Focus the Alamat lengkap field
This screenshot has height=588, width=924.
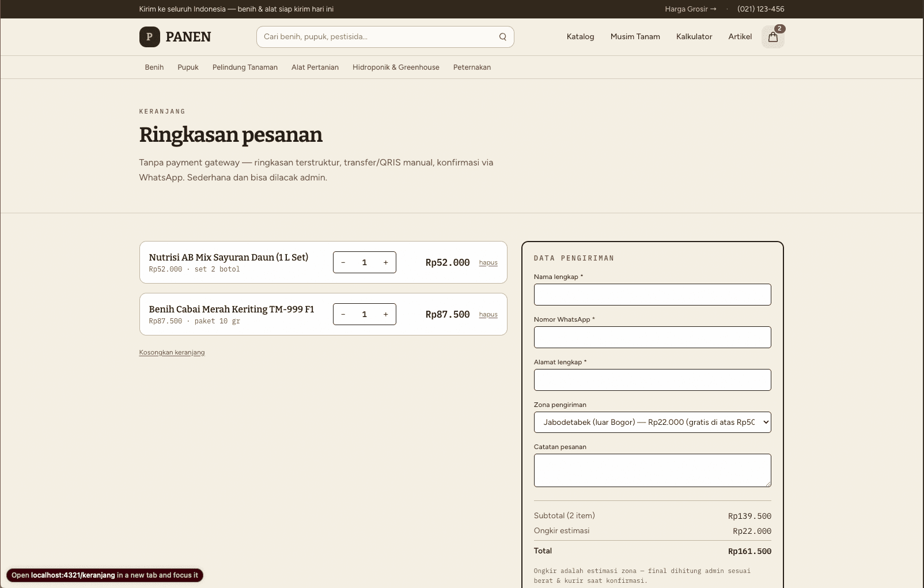652,380
